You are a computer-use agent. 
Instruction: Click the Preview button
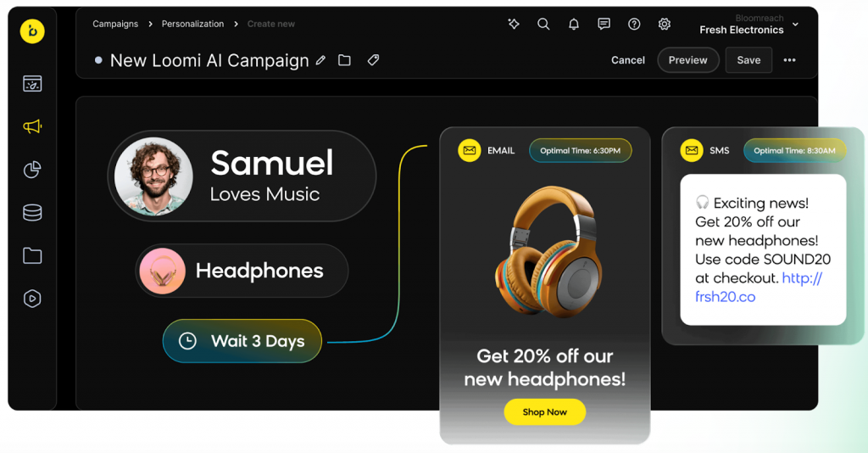coord(688,60)
